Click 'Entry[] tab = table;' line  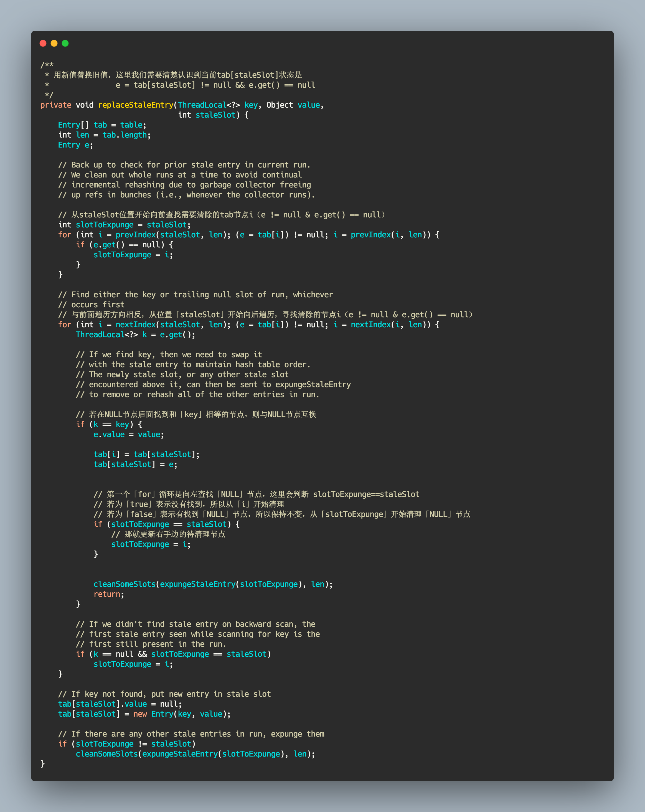(x=102, y=125)
